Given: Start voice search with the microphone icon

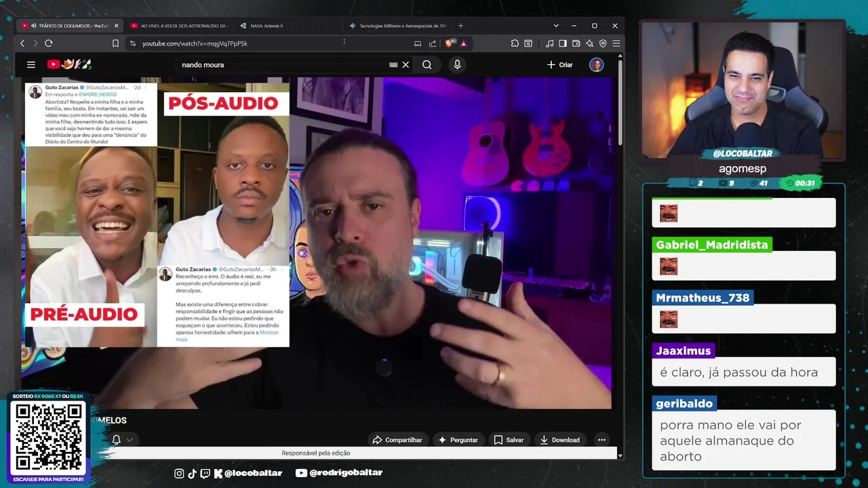Looking at the screenshot, I should point(457,65).
